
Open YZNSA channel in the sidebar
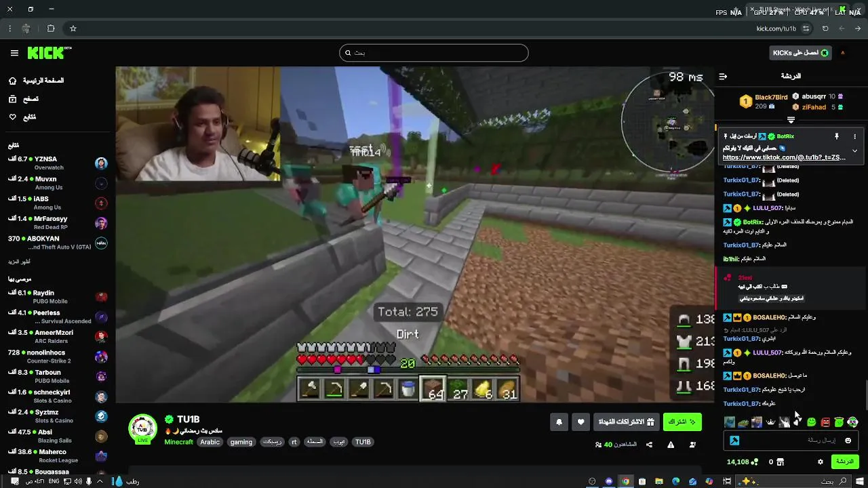pos(58,163)
